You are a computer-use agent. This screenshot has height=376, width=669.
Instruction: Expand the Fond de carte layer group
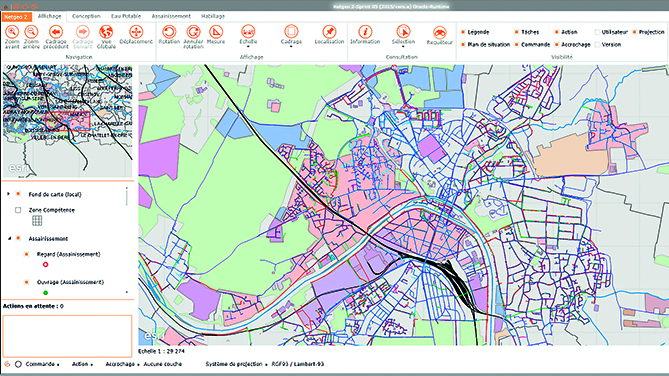(8, 194)
